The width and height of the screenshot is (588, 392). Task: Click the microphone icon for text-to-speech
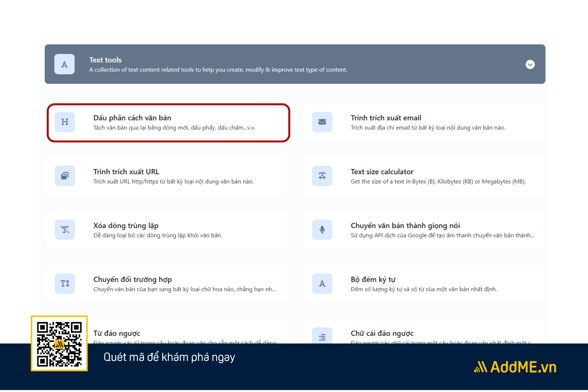tap(322, 230)
